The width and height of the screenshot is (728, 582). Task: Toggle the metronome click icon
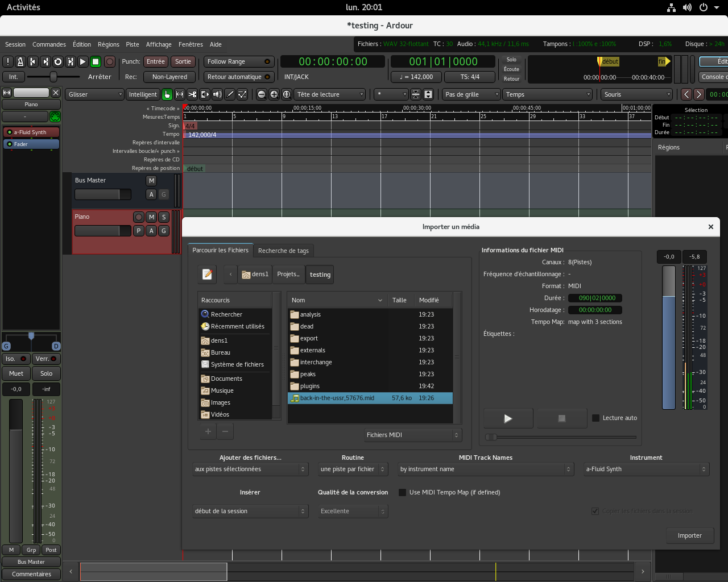click(x=20, y=61)
